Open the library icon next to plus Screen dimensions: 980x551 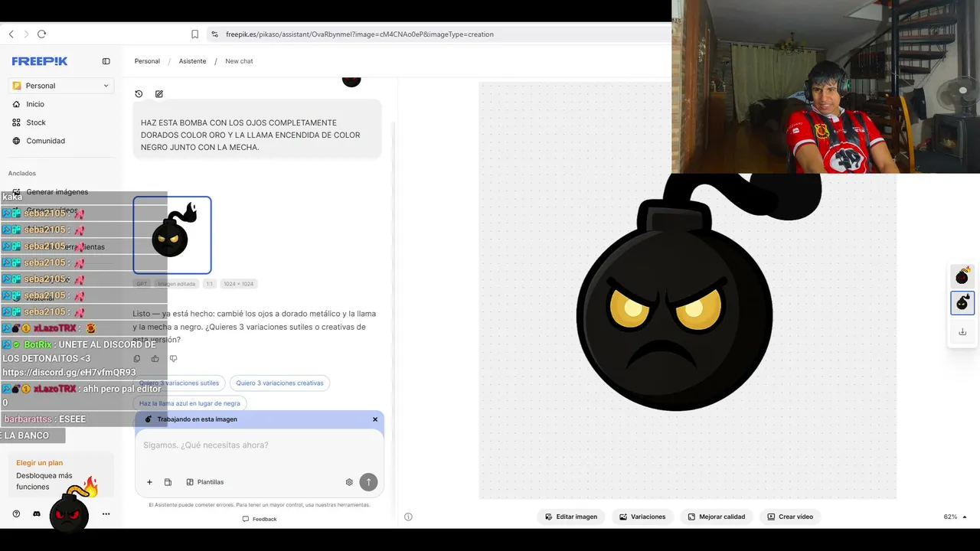coord(168,482)
